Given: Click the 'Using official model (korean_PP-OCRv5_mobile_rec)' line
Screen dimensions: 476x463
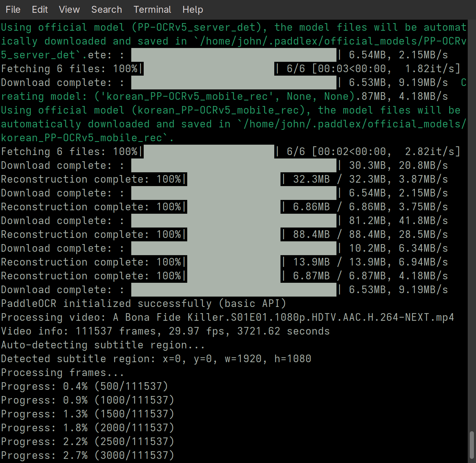Looking at the screenshot, I should tap(231, 110).
